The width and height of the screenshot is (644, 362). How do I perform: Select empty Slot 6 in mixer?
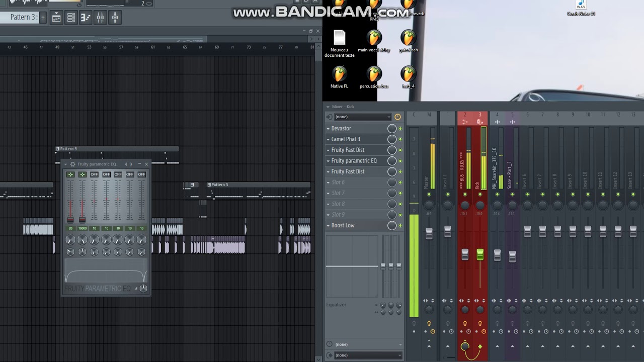tap(338, 183)
